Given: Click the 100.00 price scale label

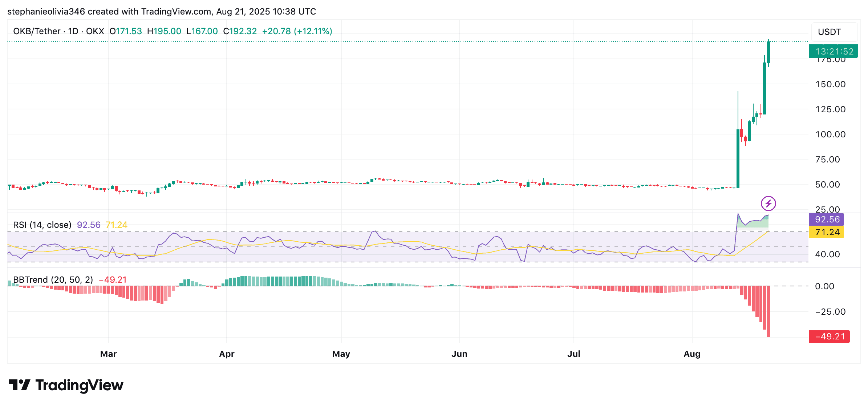Looking at the screenshot, I should tap(830, 134).
